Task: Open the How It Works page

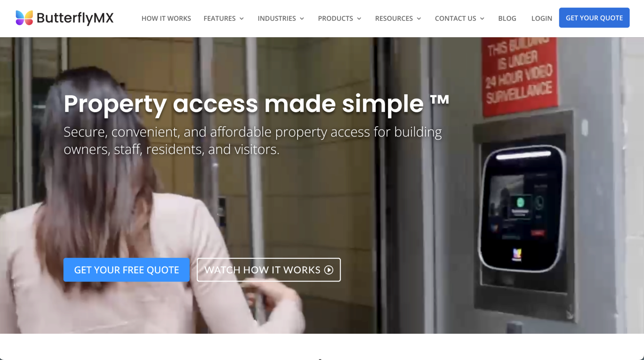Action: 166,18
